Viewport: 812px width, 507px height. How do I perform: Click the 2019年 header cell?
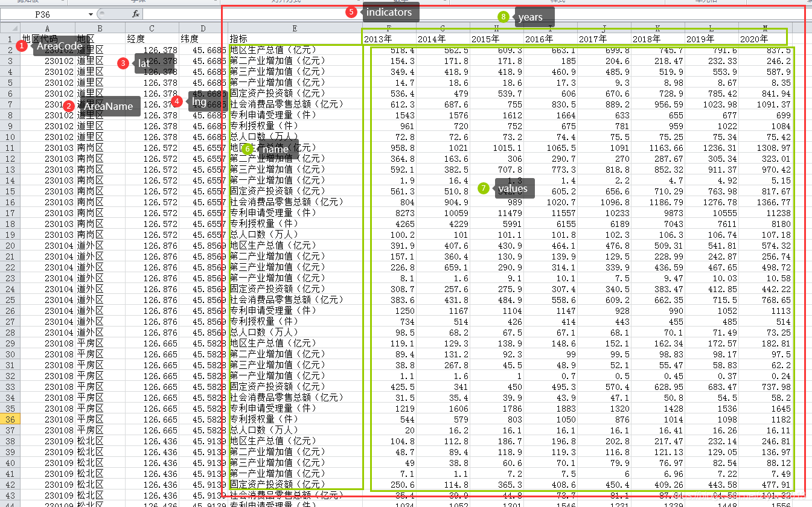pyautogui.click(x=711, y=39)
